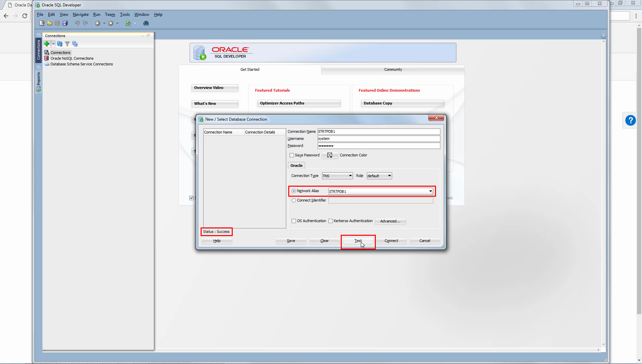Click the Username input field
The width and height of the screenshot is (642, 364).
(379, 139)
